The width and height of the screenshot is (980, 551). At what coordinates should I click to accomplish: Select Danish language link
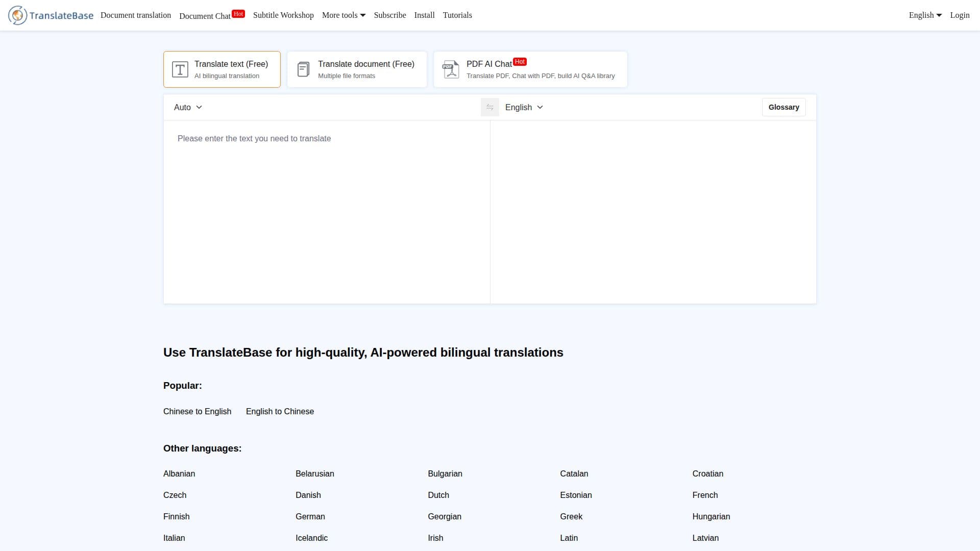pos(308,495)
